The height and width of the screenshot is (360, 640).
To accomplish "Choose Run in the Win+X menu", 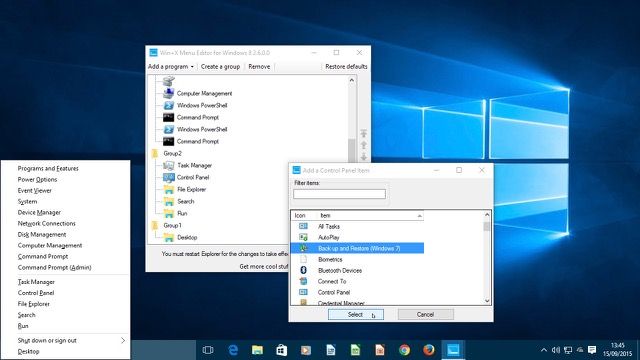I will coord(23,326).
